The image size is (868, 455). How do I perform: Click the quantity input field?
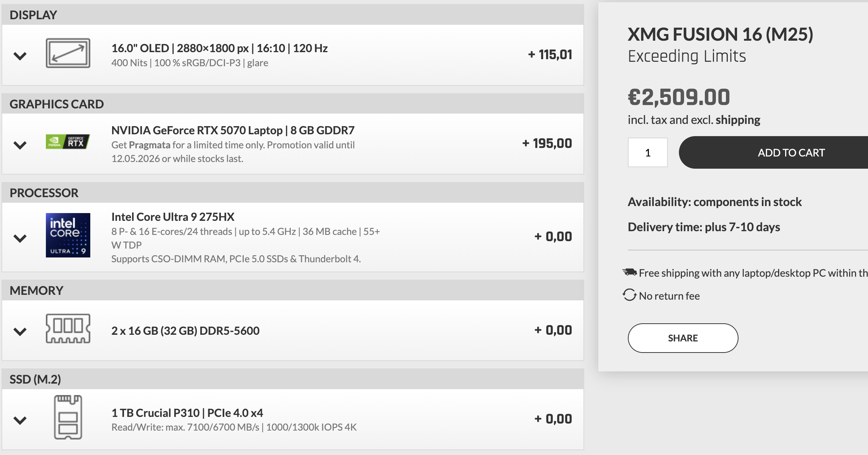point(648,152)
